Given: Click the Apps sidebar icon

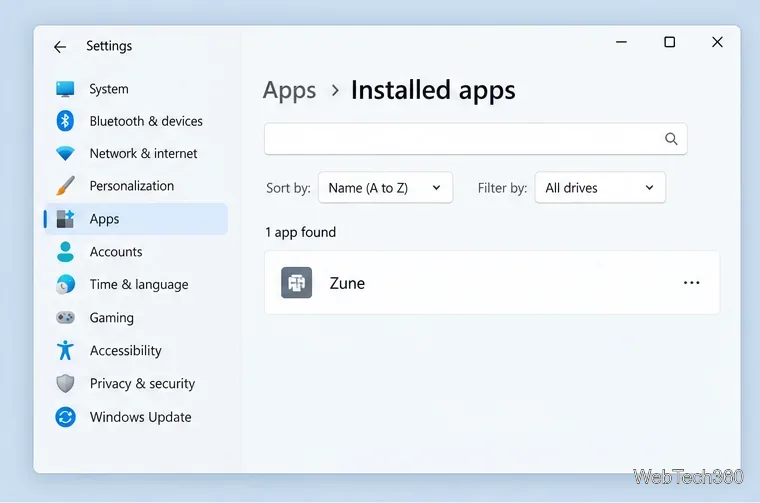Looking at the screenshot, I should [65, 219].
